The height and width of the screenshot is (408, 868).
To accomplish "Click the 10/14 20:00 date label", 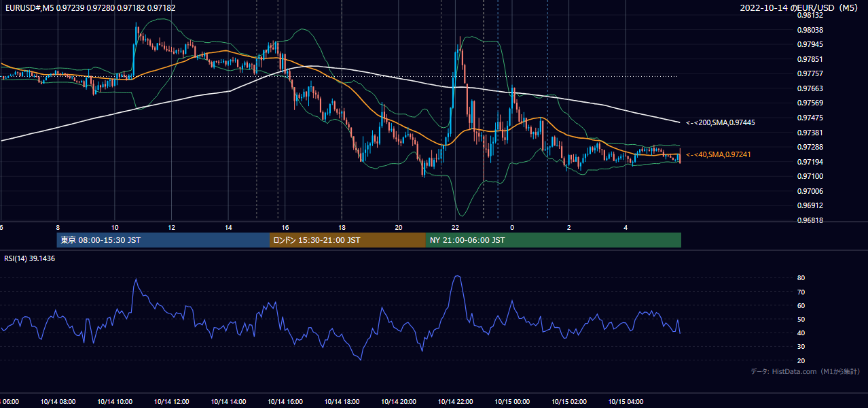I will (x=399, y=402).
